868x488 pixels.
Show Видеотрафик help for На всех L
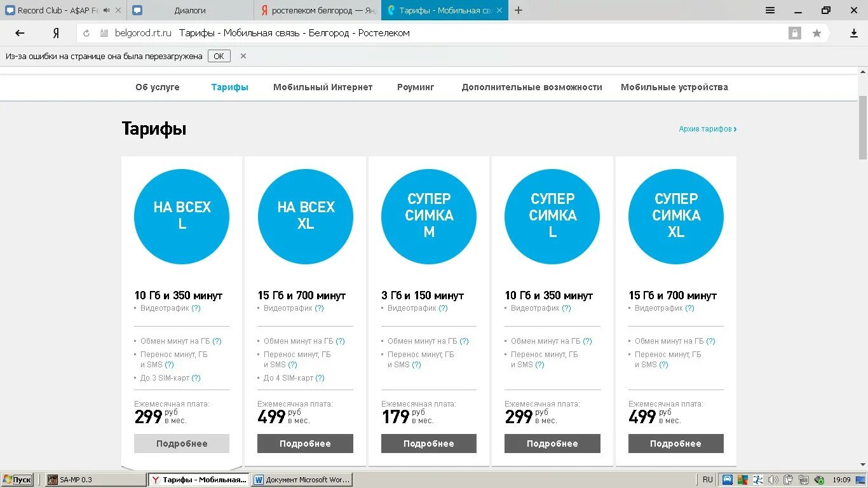click(196, 308)
